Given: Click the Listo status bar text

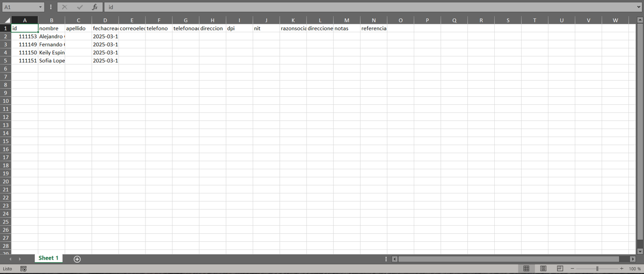Looking at the screenshot, I should (8, 269).
